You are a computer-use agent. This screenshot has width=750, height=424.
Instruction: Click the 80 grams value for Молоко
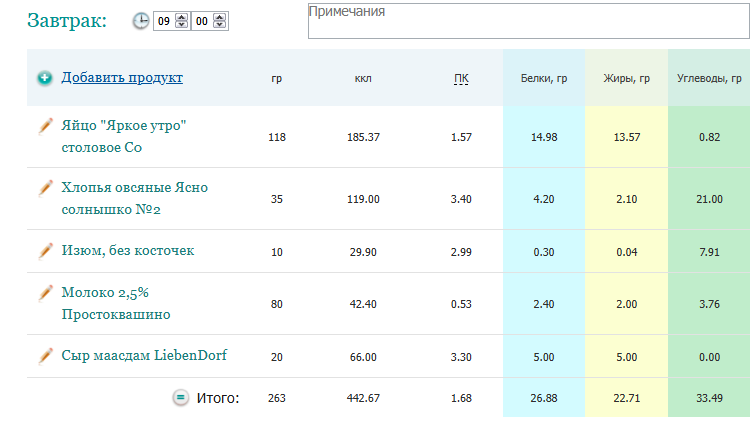pyautogui.click(x=277, y=304)
